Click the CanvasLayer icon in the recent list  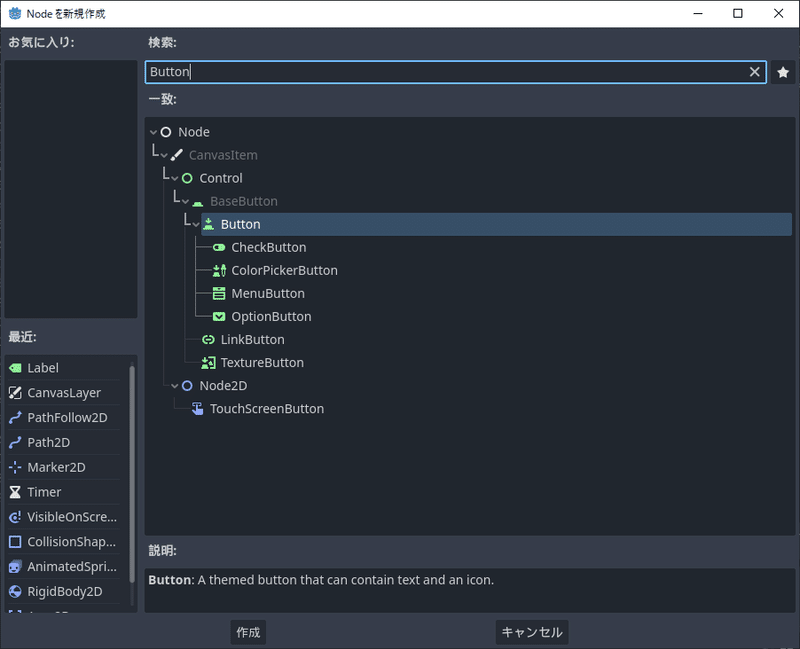pos(15,393)
